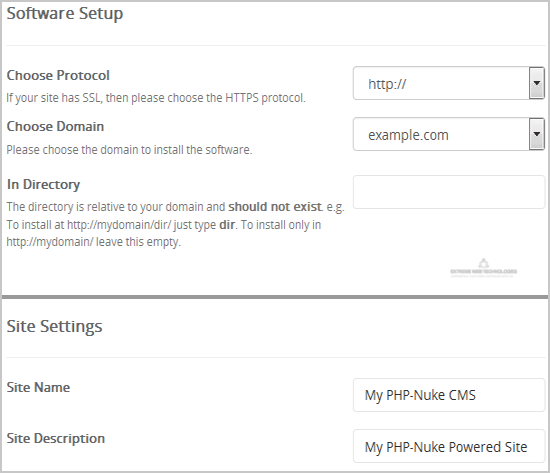Click the In Directory label
Screen dimensions: 550x473
pos(43,185)
